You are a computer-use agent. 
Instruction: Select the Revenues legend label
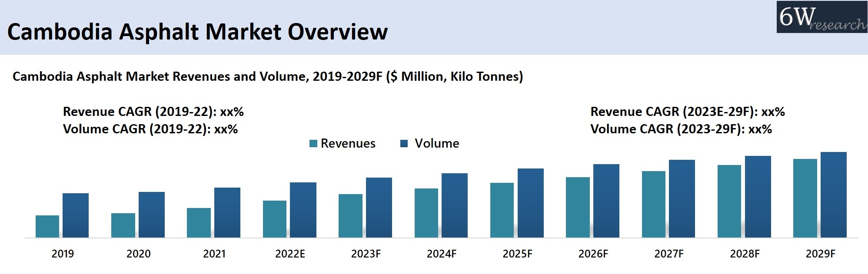(x=348, y=144)
